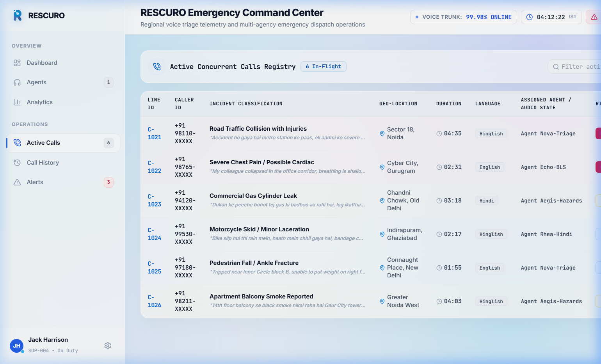The image size is (601, 364).
Task: Open settings gear beside Jack Harrison
Action: click(108, 346)
